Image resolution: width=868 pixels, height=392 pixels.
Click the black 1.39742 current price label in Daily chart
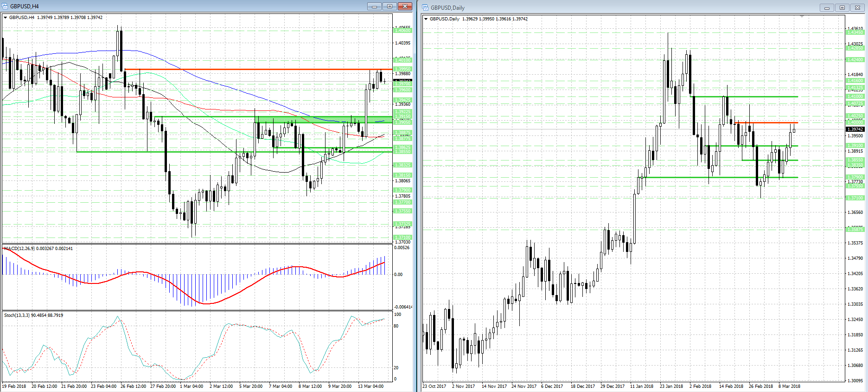pyautogui.click(x=855, y=129)
